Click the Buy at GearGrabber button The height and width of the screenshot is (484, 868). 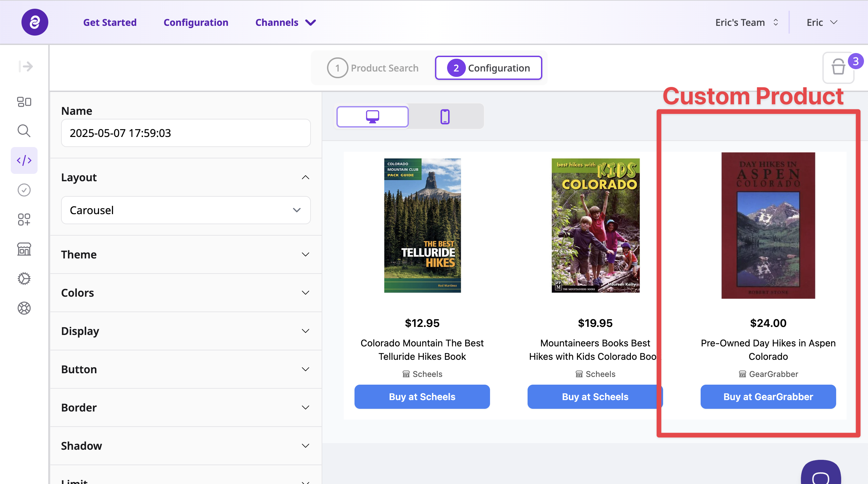click(768, 397)
